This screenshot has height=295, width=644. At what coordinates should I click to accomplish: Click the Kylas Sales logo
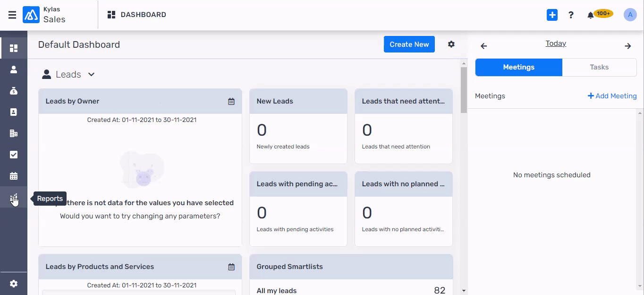[31, 15]
